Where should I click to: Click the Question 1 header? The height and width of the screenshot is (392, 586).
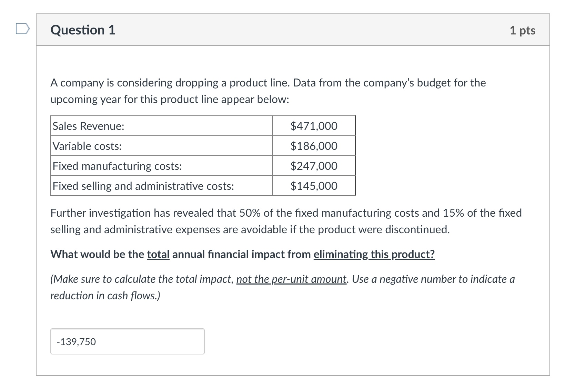point(82,30)
